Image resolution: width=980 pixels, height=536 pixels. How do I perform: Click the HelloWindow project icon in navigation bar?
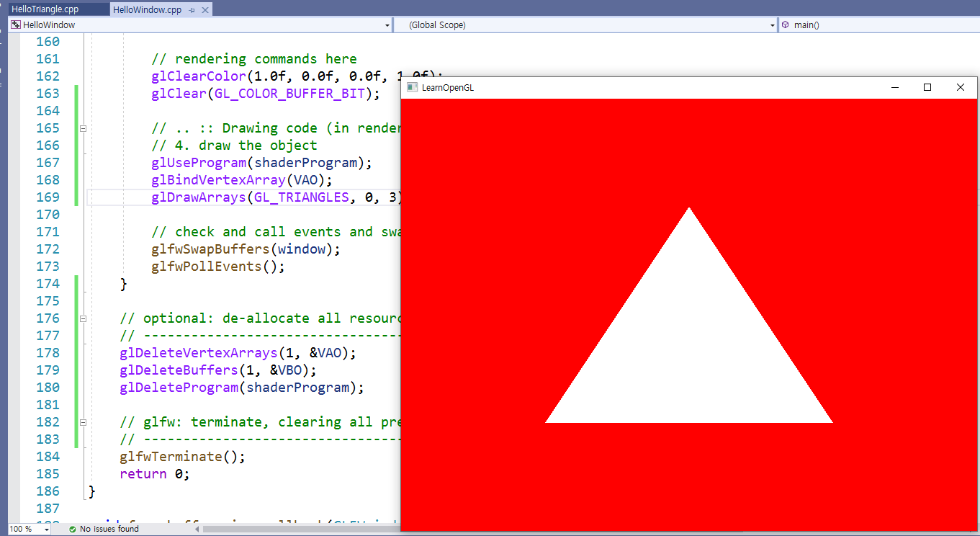pos(15,24)
